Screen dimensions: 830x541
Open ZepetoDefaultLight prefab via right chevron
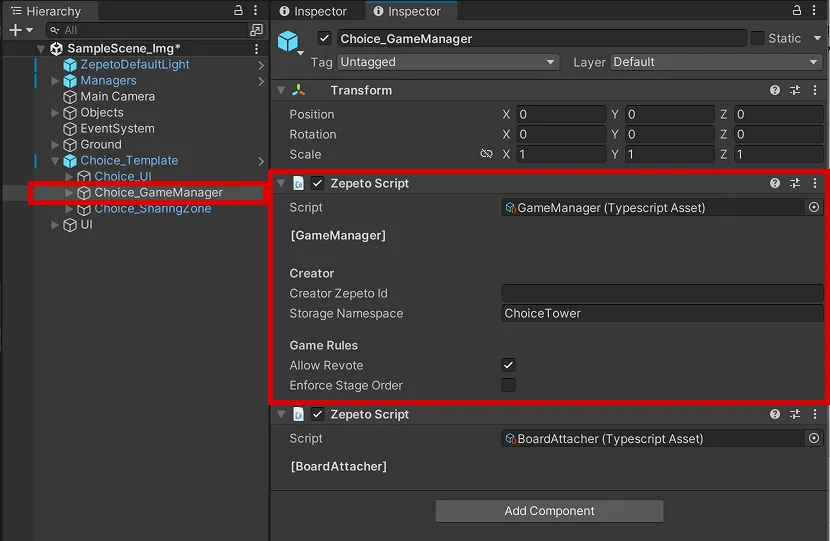tap(261, 65)
